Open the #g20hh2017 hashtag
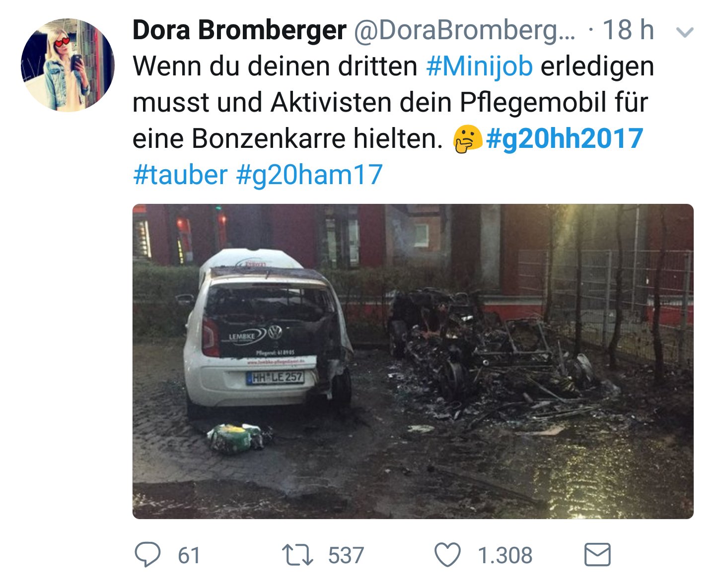Viewport: 715px width, 588px height. tap(565, 138)
